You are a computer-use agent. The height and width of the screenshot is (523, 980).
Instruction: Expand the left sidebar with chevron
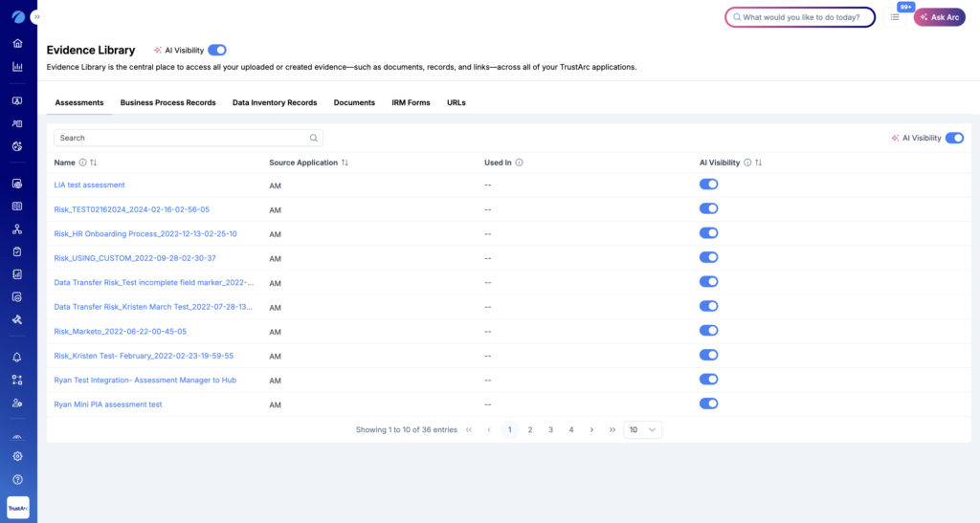[35, 17]
